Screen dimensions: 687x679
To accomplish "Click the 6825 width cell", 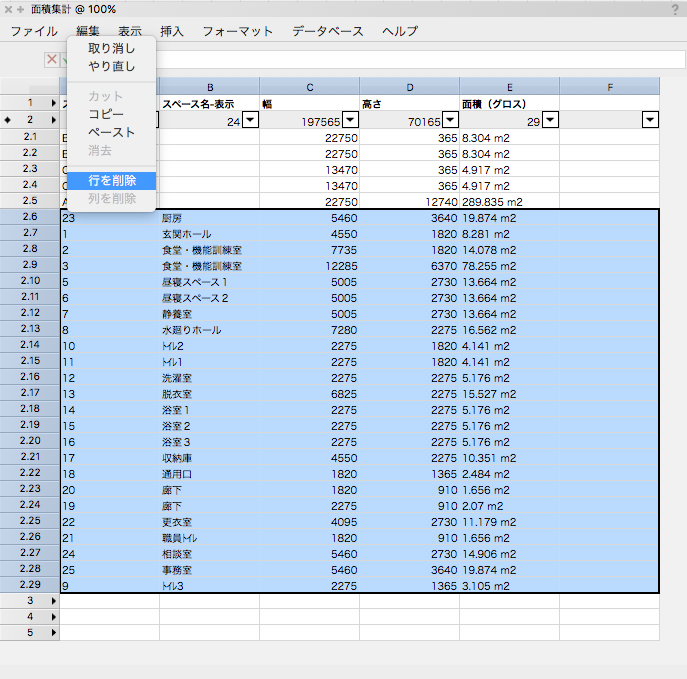I will 309,394.
